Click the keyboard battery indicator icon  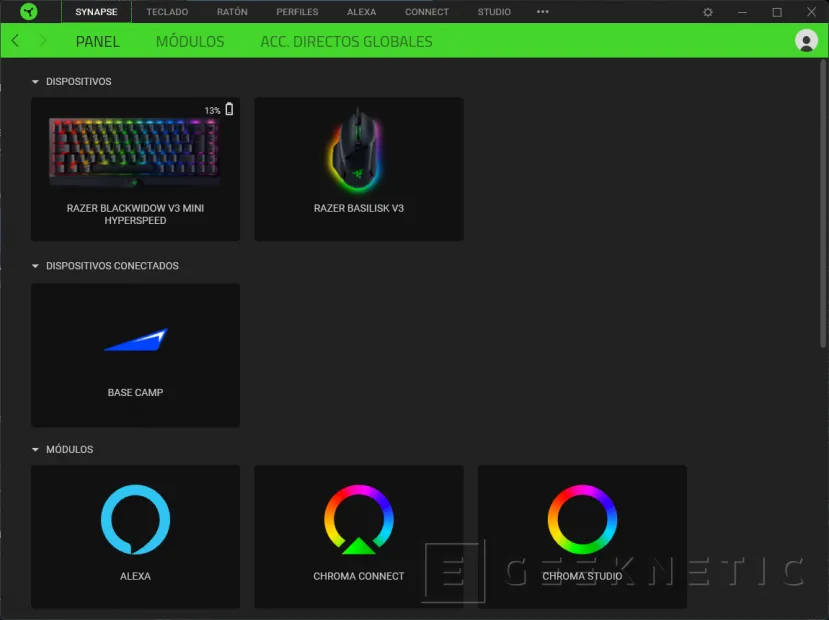tap(229, 109)
